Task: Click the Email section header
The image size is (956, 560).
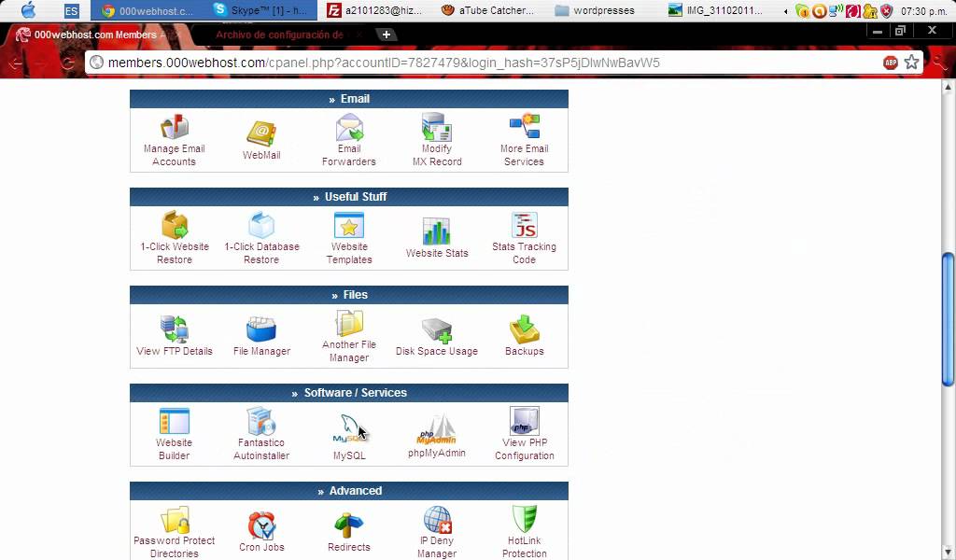Action: click(x=349, y=99)
